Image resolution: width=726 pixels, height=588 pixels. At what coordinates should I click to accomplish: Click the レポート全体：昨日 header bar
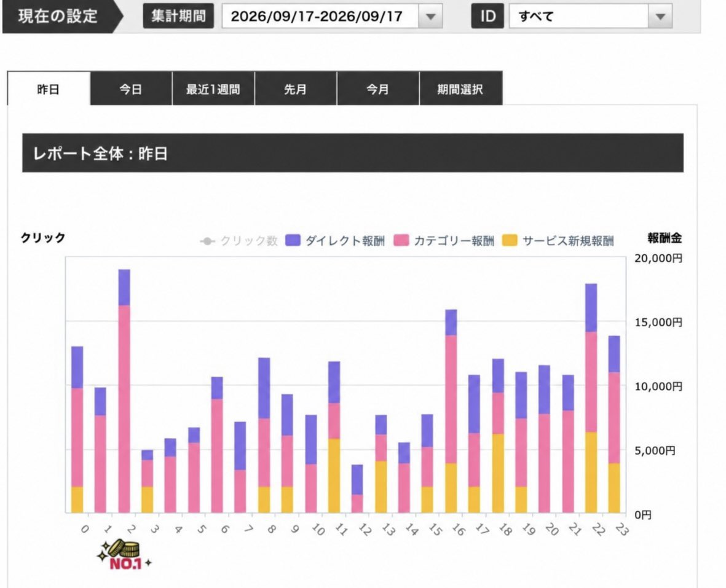click(353, 153)
